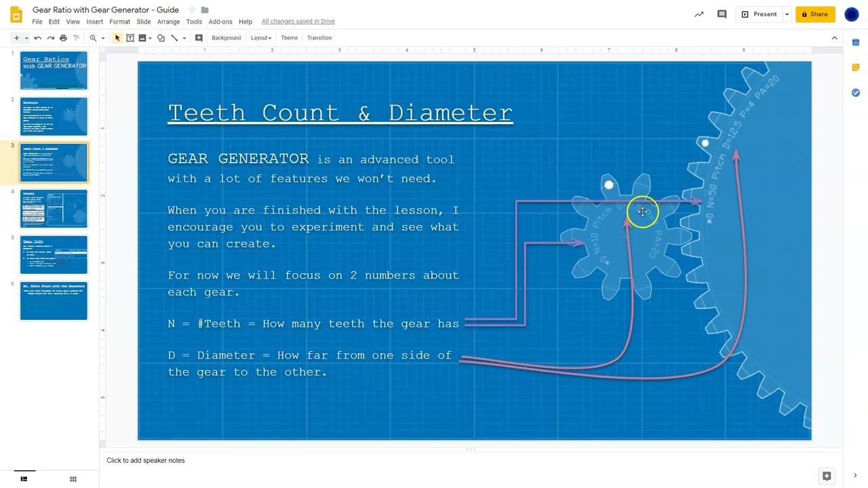Viewport: 868px width, 488px height.
Task: Click the Share button
Action: tap(815, 14)
